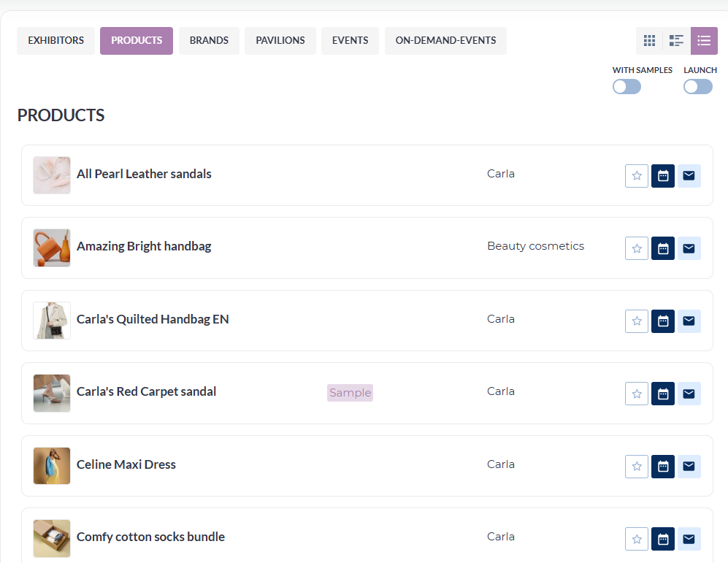Favorite Celine Maxi Dress with star icon
The height and width of the screenshot is (563, 728).
(637, 467)
